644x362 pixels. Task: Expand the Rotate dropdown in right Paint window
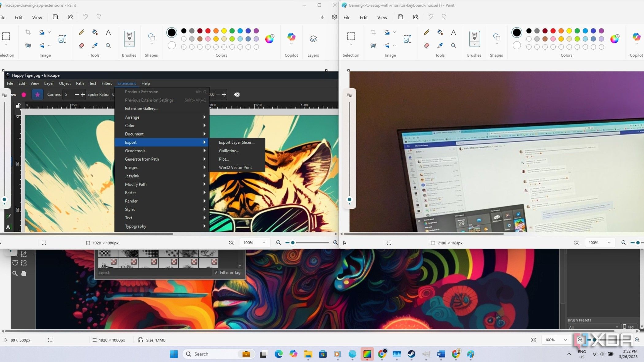(394, 32)
